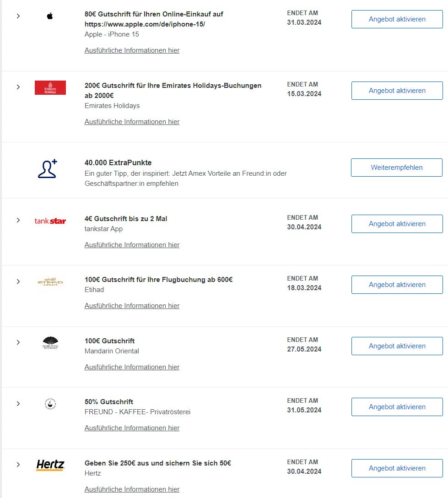The image size is (448, 498).
Task: Activate the Apple iPhone 15 offer
Action: pyautogui.click(x=397, y=19)
